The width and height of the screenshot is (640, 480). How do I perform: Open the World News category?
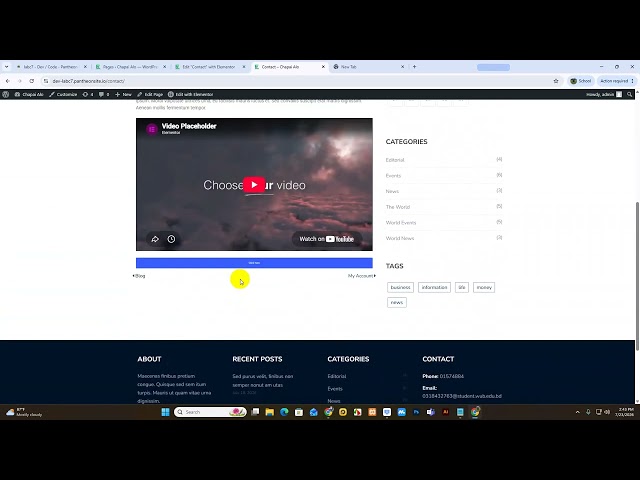[400, 238]
